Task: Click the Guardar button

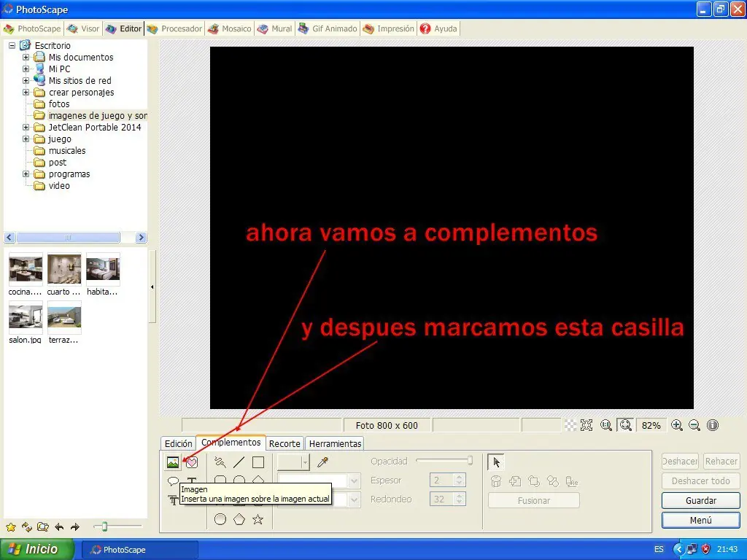Action: [x=700, y=500]
